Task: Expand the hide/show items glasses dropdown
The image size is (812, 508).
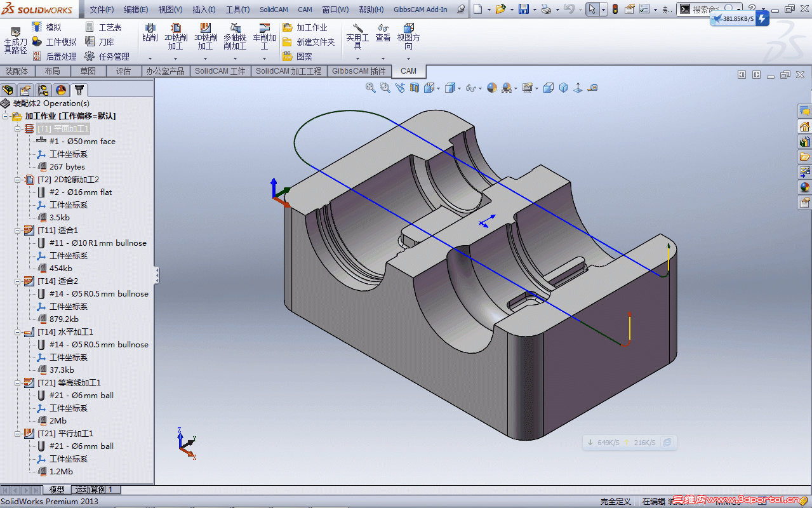Action: pos(480,88)
